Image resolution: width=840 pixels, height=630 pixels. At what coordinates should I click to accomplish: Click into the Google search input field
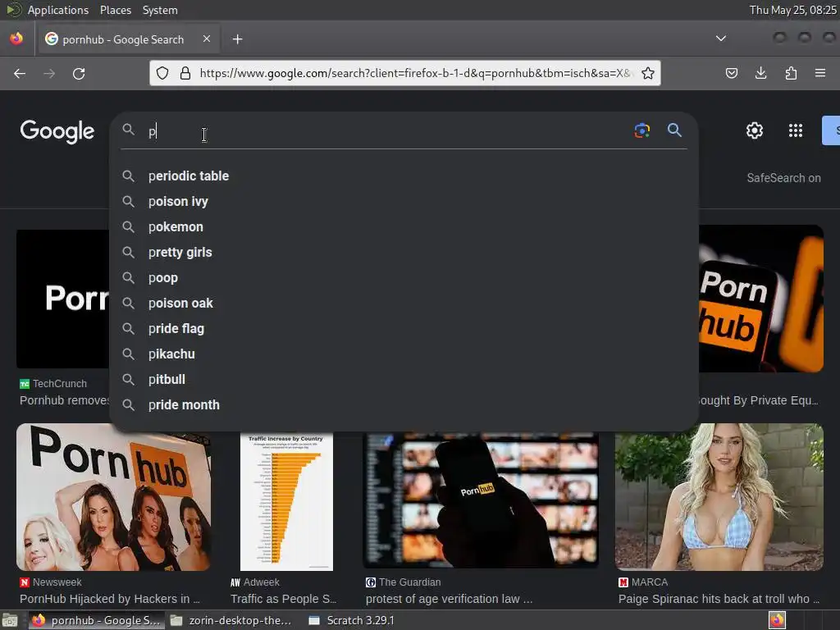tap(386, 130)
